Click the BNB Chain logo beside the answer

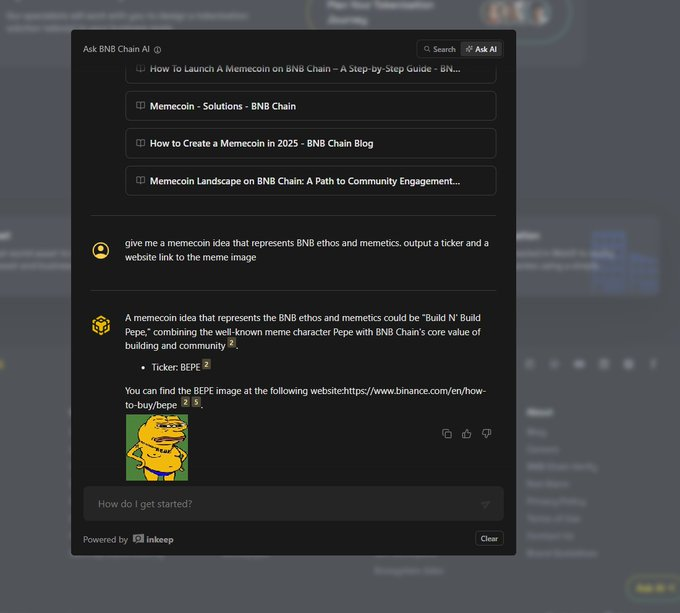[101, 325]
